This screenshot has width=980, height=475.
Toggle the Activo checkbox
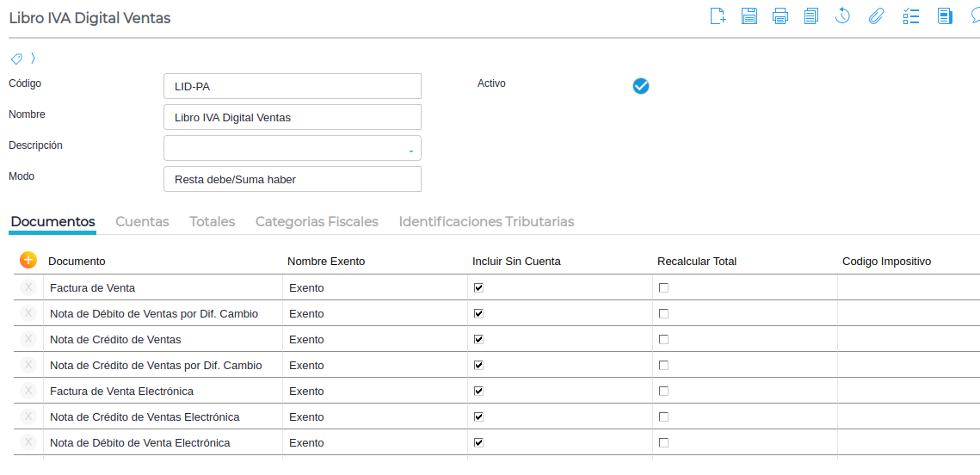click(641, 85)
